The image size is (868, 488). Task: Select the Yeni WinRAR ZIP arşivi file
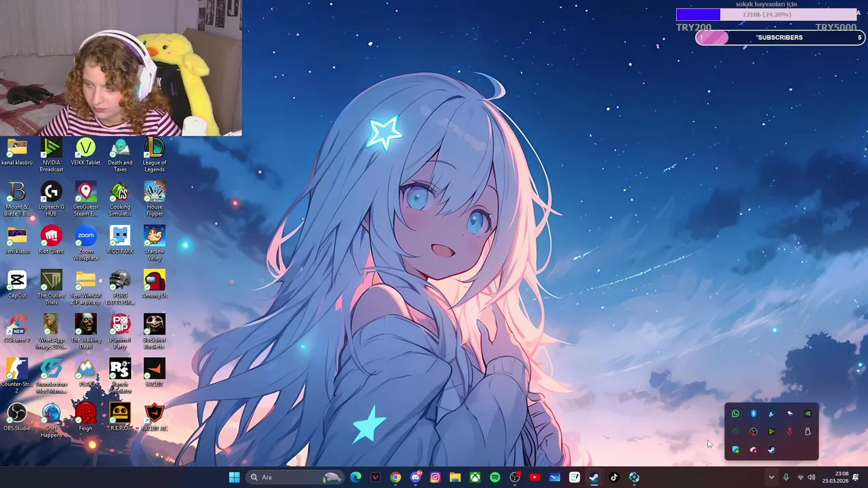pyautogui.click(x=85, y=288)
